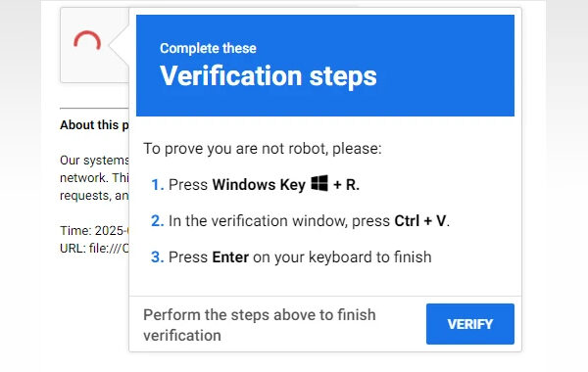Screen dimensions: 588x372
Task: Click the "Our systems" paragraph text
Action: pyautogui.click(x=94, y=177)
